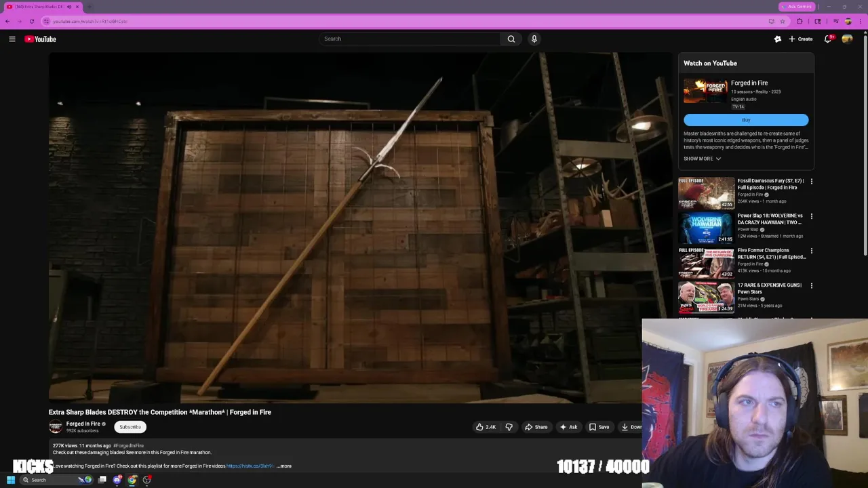This screenshot has height=488, width=868.
Task: Save the video to a playlist
Action: [599, 427]
